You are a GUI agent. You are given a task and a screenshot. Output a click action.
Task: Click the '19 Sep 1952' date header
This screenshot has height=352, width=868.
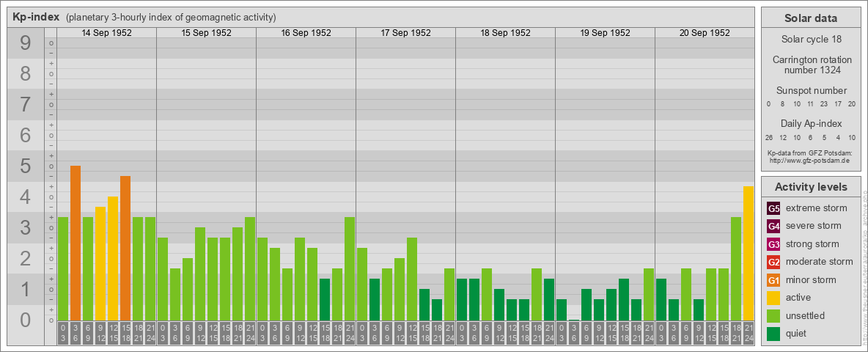[x=605, y=33]
